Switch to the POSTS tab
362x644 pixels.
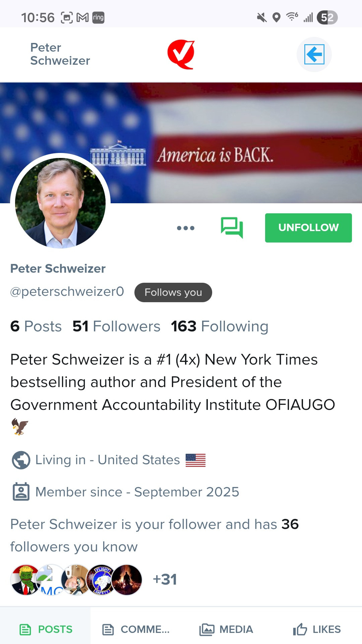click(x=46, y=629)
